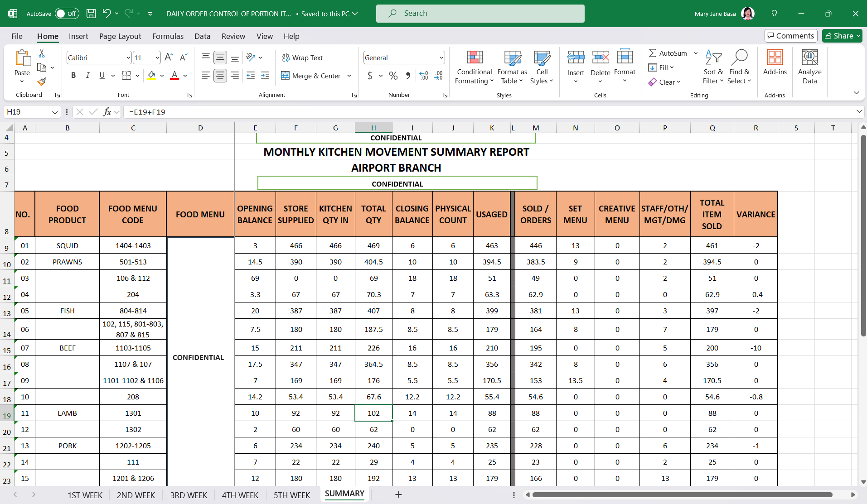Click the Percent Style icon
867x504 pixels.
point(393,76)
